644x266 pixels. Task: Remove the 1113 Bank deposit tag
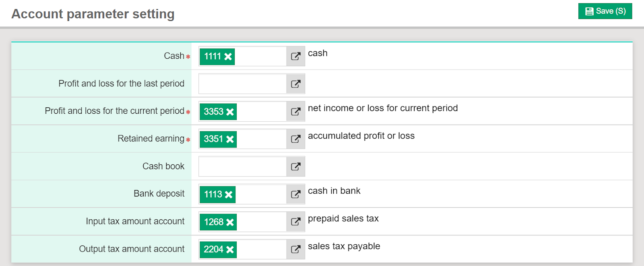[229, 195]
